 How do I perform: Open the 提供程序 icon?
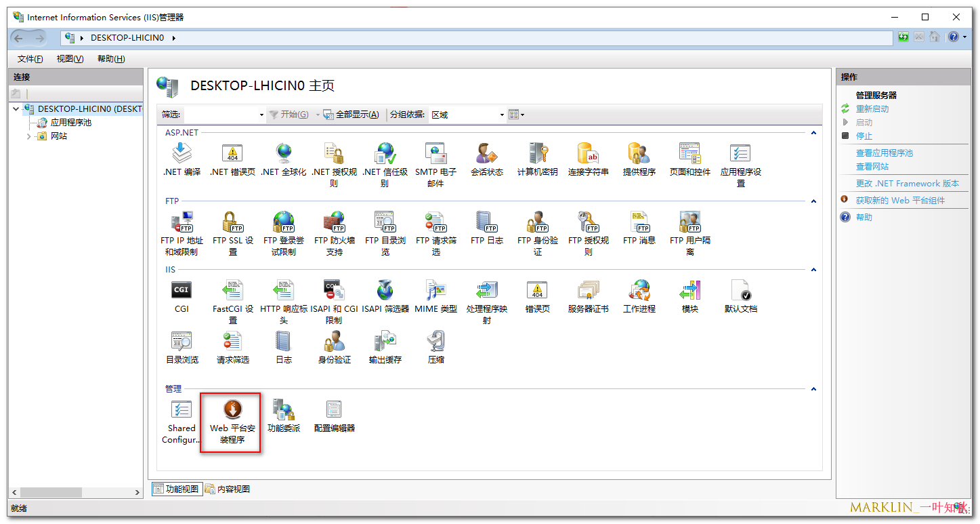coord(639,153)
